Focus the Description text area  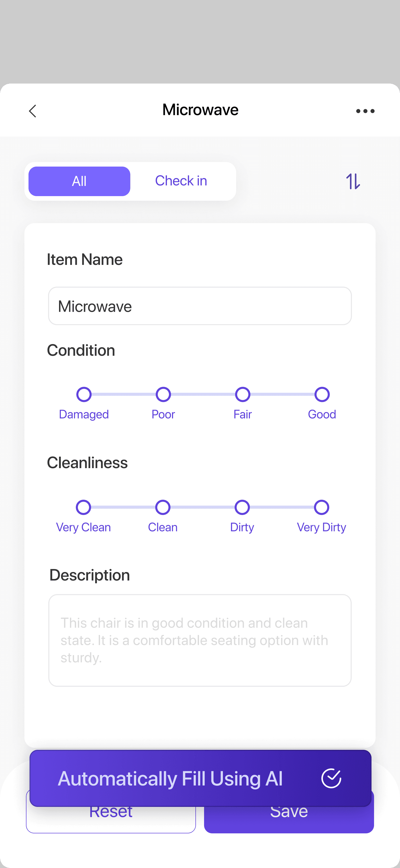pos(200,640)
